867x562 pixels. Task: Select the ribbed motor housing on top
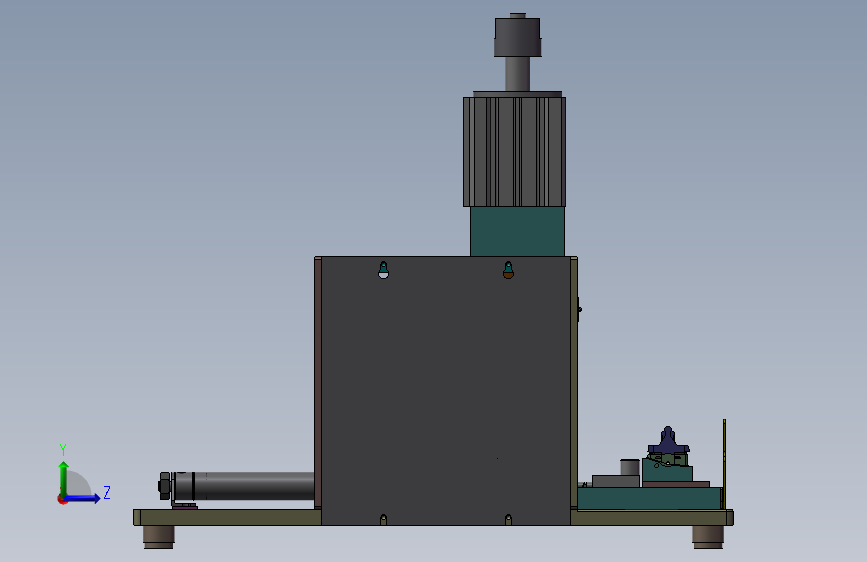[x=514, y=152]
